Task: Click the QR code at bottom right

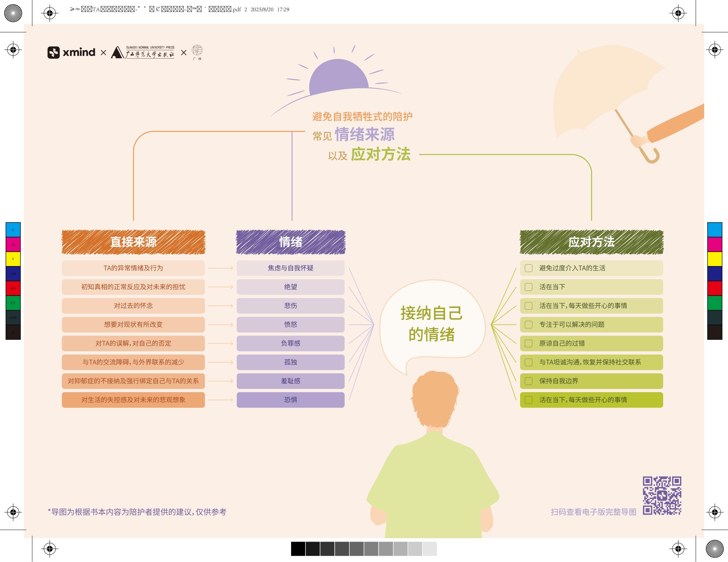Action: click(662, 495)
